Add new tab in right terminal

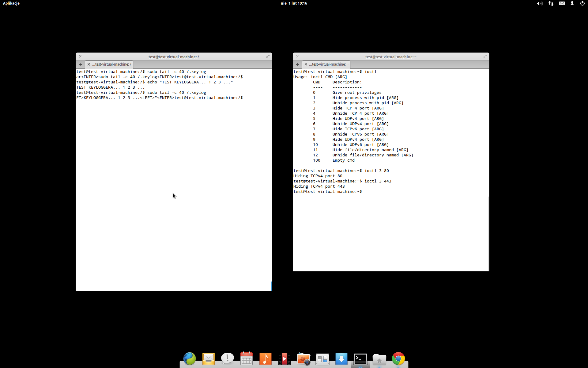pyautogui.click(x=297, y=64)
